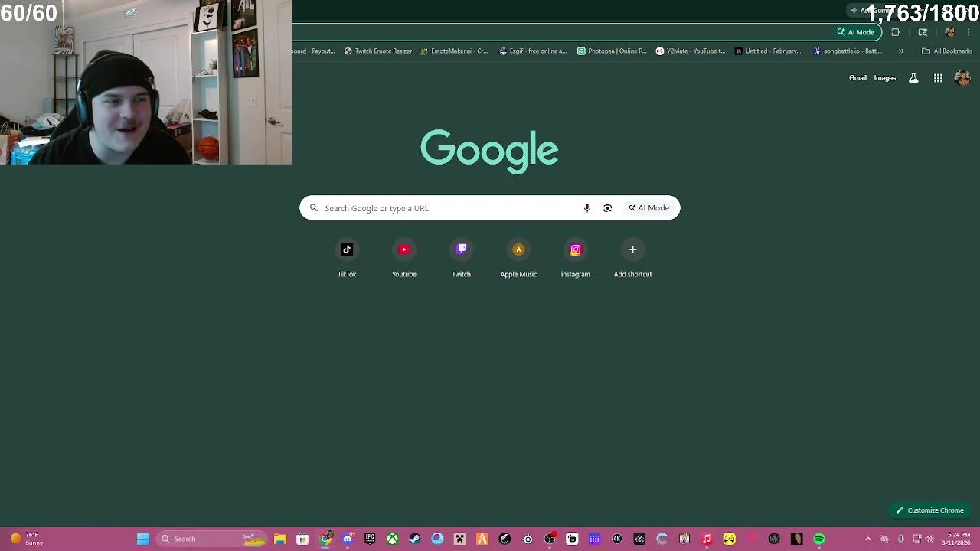Open clock and date in taskbar
This screenshot has height=551, width=980.
(957, 539)
